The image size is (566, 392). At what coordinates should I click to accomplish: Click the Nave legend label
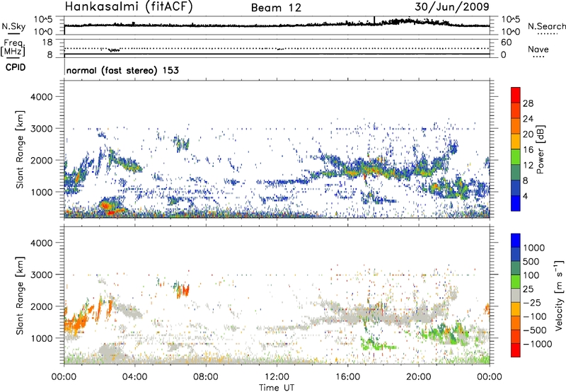tap(538, 50)
